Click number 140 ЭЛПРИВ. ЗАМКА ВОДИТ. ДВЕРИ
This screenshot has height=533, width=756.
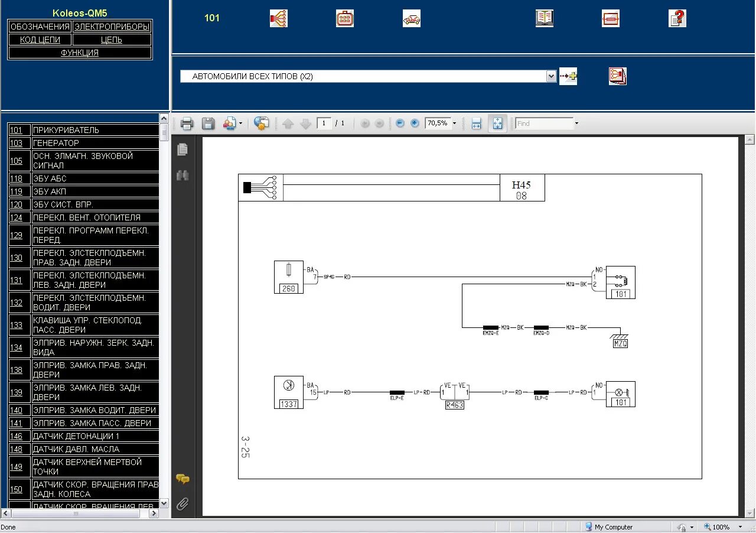[16, 410]
